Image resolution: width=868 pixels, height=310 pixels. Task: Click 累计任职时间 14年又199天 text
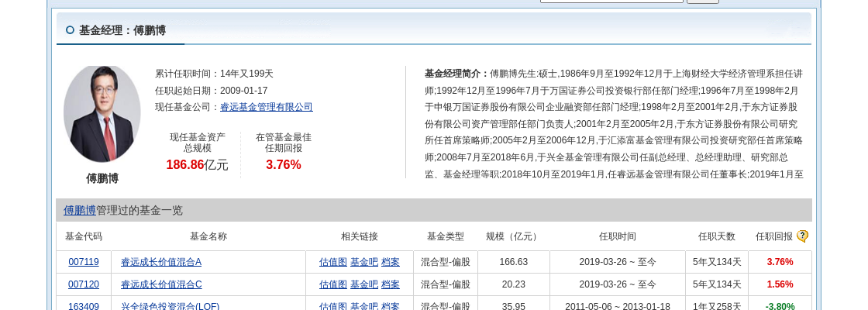(x=214, y=74)
